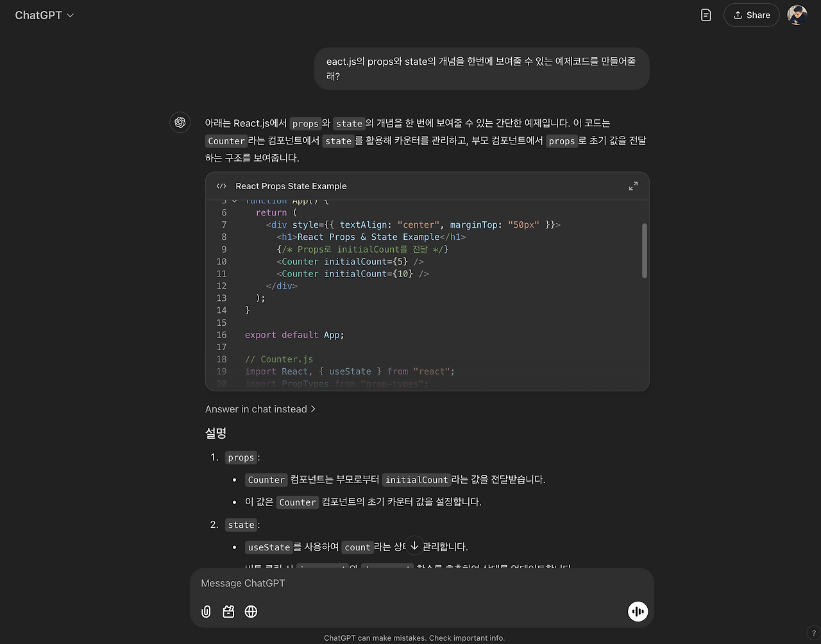821x644 pixels.
Task: Select the React Props State Example title
Action: [291, 186]
